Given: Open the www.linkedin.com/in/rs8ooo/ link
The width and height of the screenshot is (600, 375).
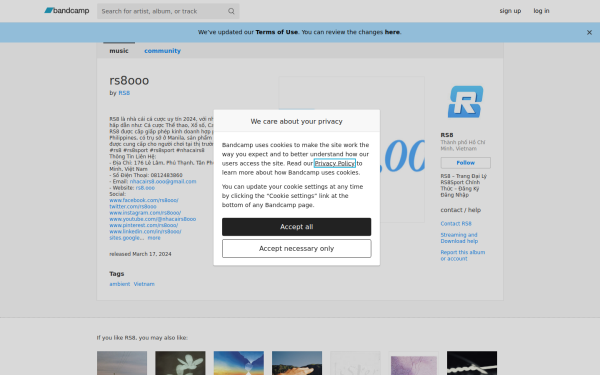Looking at the screenshot, I should click(x=145, y=232).
